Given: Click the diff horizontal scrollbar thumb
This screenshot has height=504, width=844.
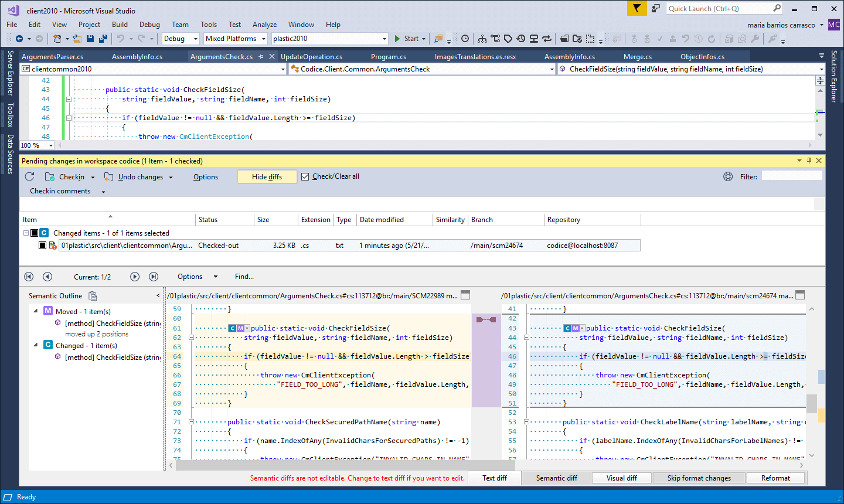Looking at the screenshot, I should (345, 465).
